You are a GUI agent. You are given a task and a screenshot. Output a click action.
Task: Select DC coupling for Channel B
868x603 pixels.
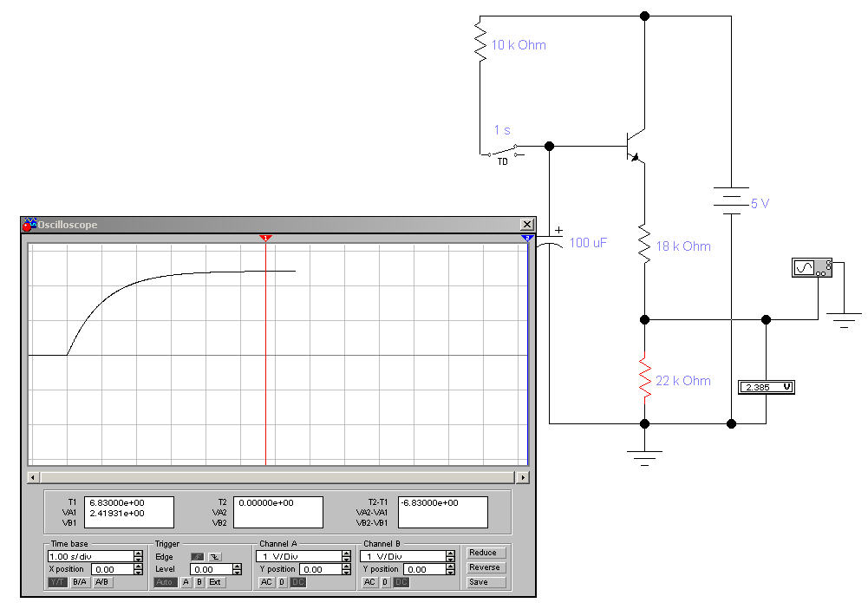point(401,582)
